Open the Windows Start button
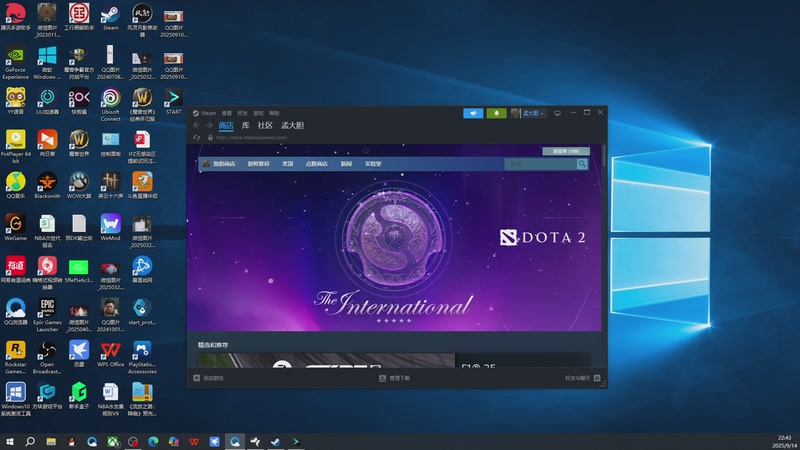Screen dimensions: 800x450 tap(10, 441)
